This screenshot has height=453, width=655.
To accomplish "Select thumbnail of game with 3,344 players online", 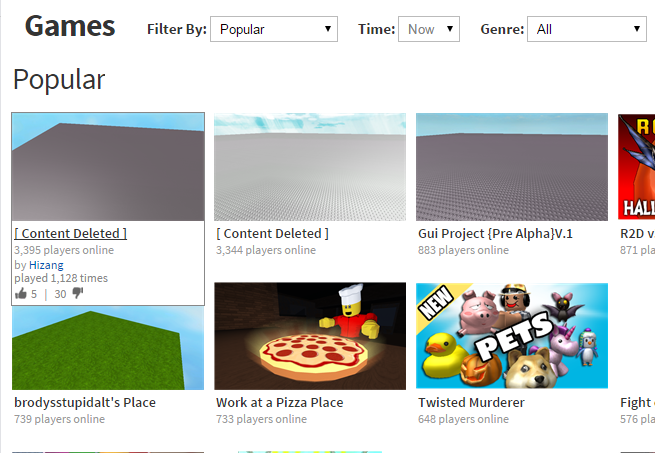I will [x=310, y=167].
